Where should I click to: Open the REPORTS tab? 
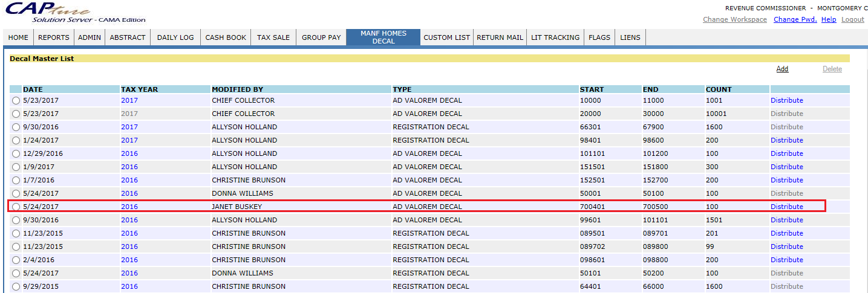54,37
